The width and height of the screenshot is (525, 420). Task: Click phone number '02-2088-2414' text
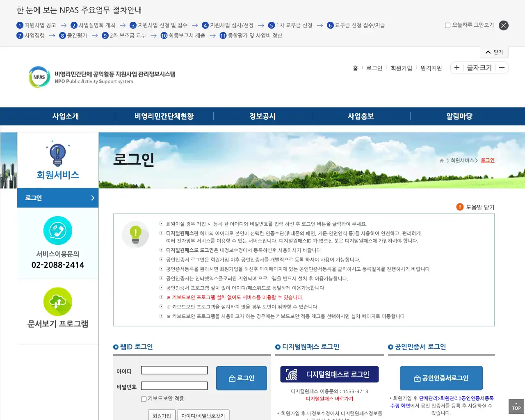(x=58, y=265)
